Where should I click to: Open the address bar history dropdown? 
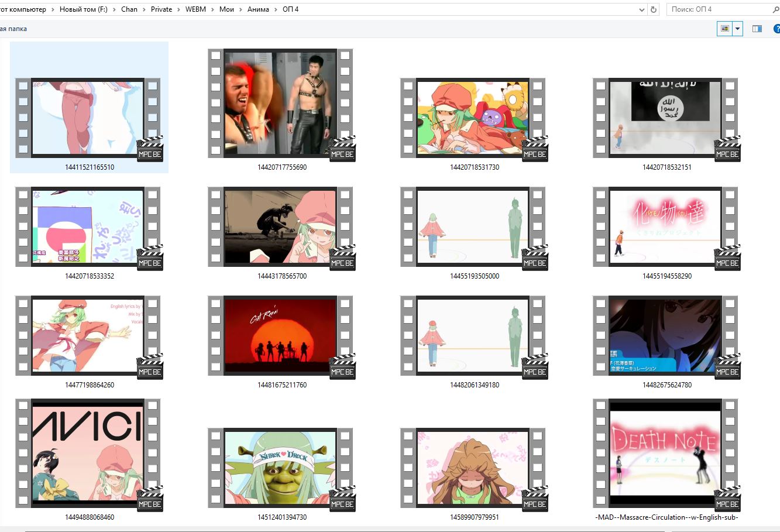(642, 9)
